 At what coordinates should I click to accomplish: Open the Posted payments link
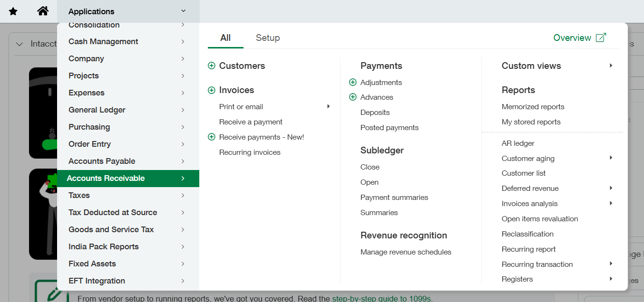tap(390, 128)
